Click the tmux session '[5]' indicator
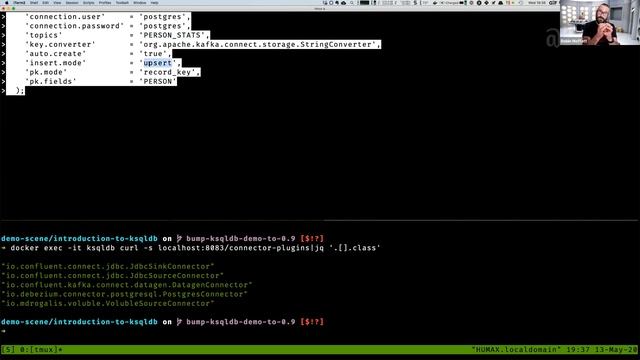The width and height of the screenshot is (640, 360). tap(8, 350)
